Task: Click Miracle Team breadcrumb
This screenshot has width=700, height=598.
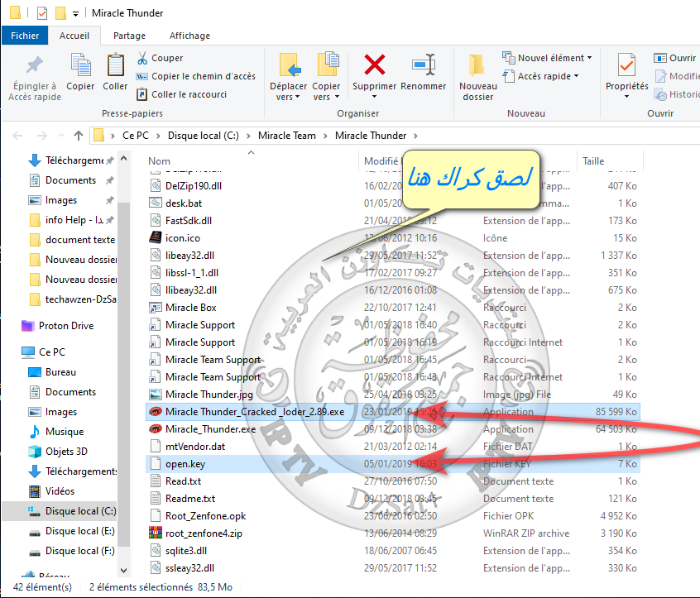Action: (x=286, y=136)
